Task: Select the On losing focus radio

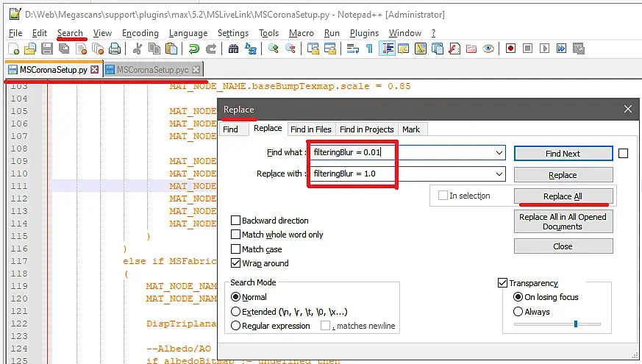Action: 518,297
